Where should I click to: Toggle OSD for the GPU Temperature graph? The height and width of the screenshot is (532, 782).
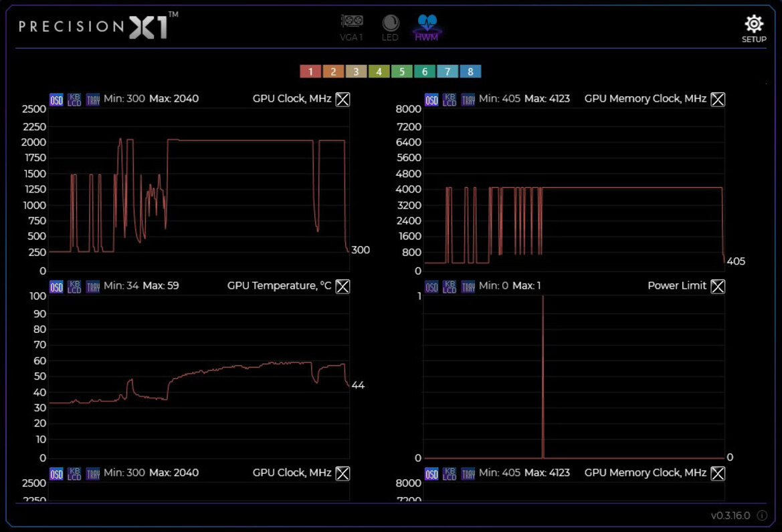click(x=56, y=287)
